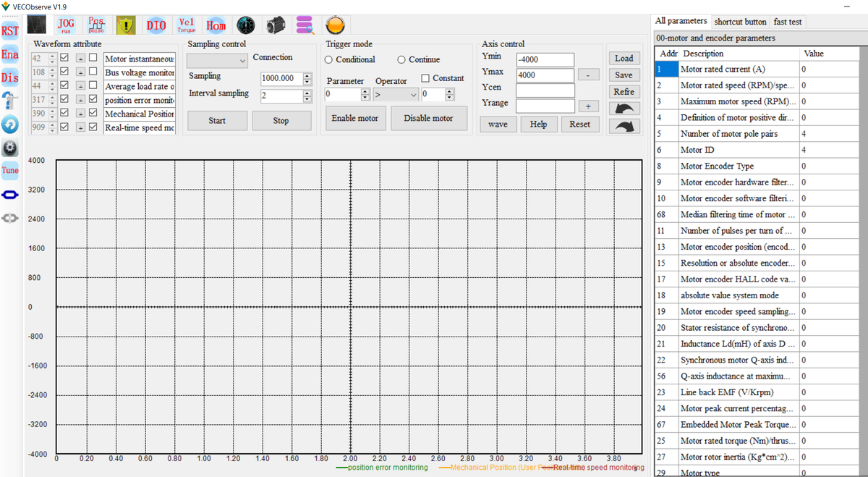The image size is (868, 477).
Task: Click the plus button beside Yrange
Action: (x=588, y=106)
